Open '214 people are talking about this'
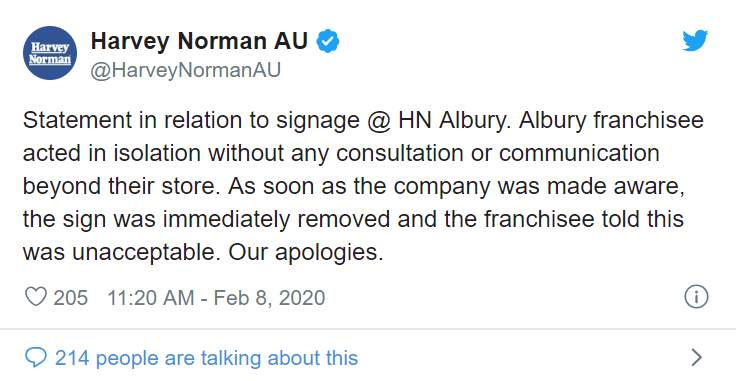This screenshot has width=736, height=381. tap(207, 358)
